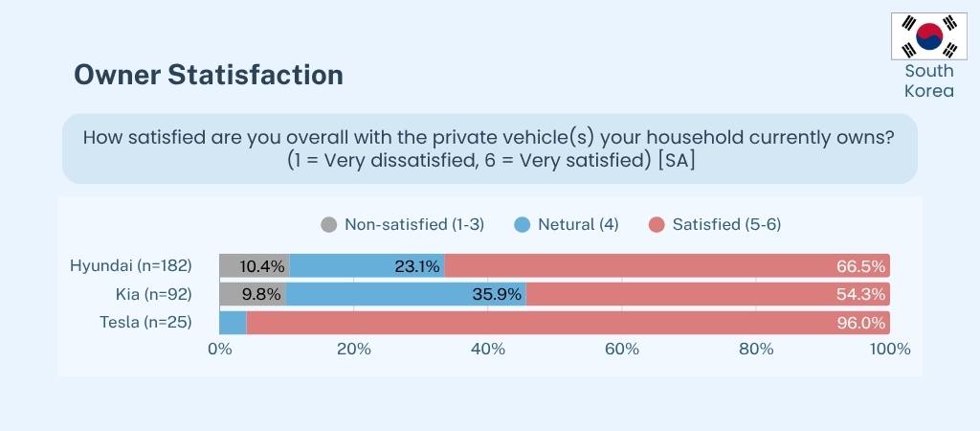
Task: Toggle the Non-satisfied (1-3) legend label
Action: click(x=413, y=225)
